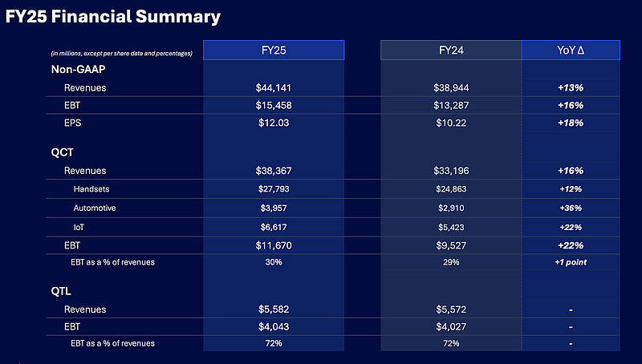Image resolution: width=642 pixels, height=364 pixels.
Task: Select the FY25 QTL revenues value $5,582
Action: coord(274,309)
